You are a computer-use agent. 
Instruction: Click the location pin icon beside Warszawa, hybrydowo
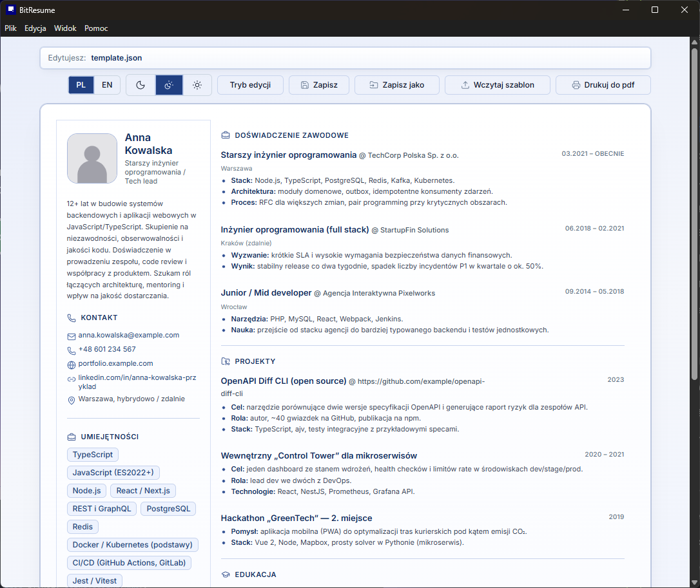click(x=71, y=399)
